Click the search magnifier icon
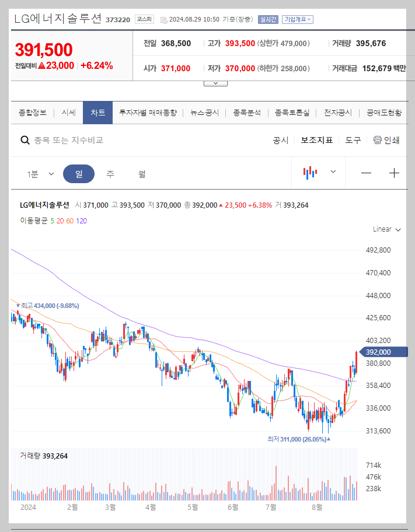 click(25, 140)
